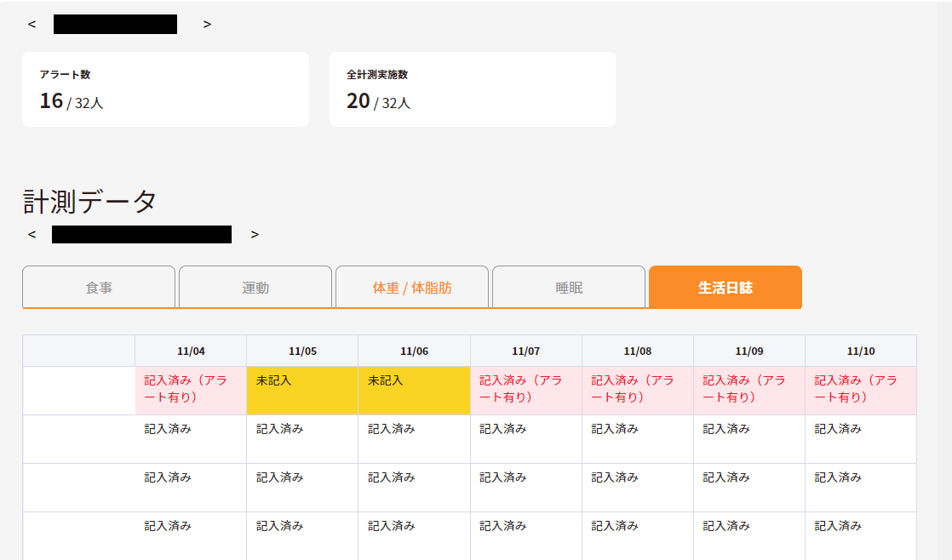The width and height of the screenshot is (952, 560).
Task: Click the 11/08 column header
Action: click(637, 351)
